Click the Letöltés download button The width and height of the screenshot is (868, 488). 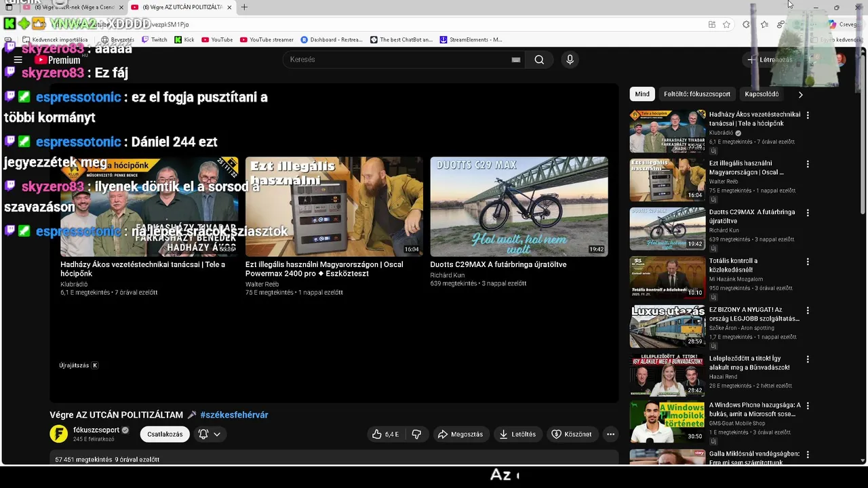point(518,434)
